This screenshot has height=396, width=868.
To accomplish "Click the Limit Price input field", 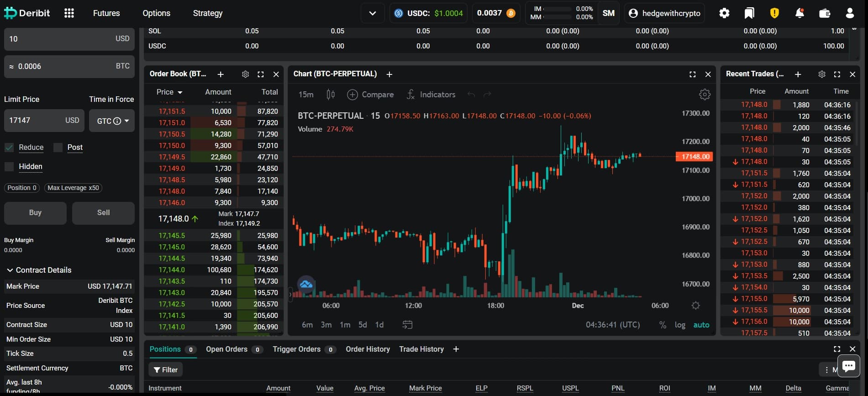I will click(x=44, y=121).
